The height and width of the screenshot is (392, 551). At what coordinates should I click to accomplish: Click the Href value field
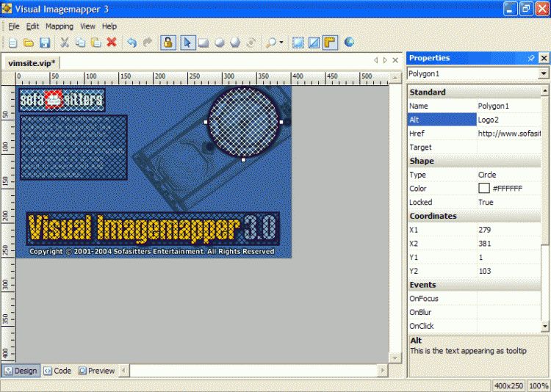pos(509,134)
